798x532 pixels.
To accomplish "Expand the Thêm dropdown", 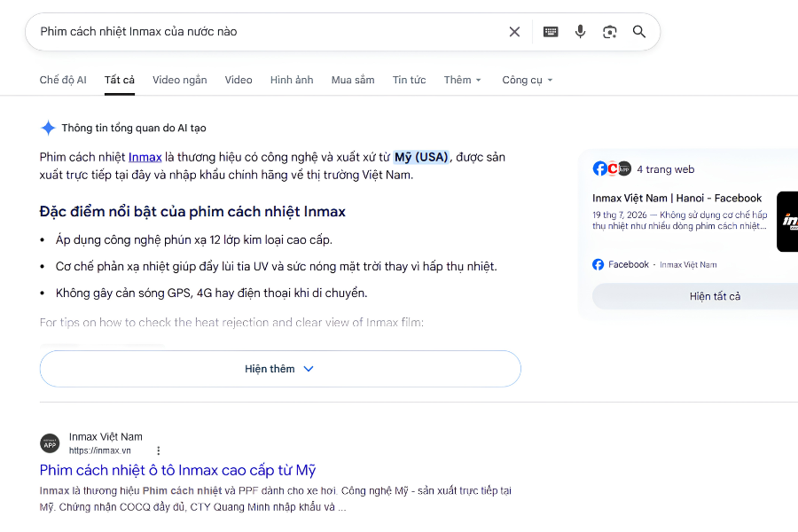I will point(462,80).
